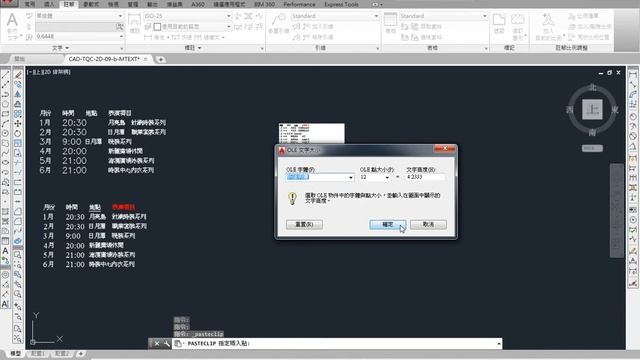This screenshot has height=360, width=640.
Task: Open the ISO-25 dimension style dropdown
Action: click(x=229, y=16)
